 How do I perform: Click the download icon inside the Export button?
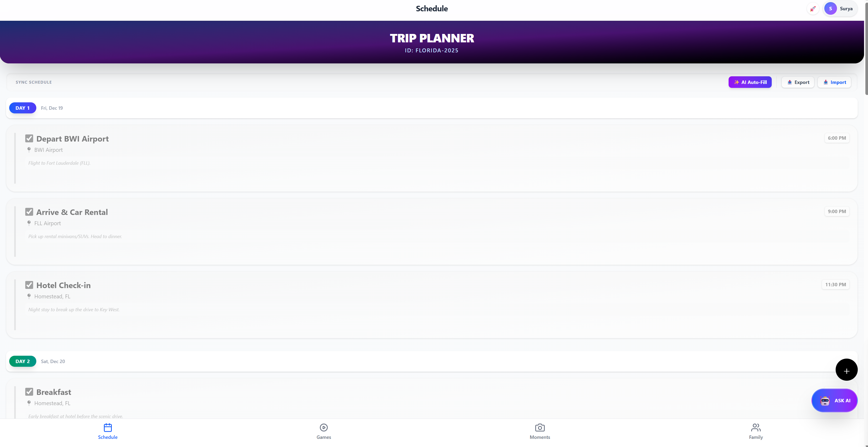790,82
